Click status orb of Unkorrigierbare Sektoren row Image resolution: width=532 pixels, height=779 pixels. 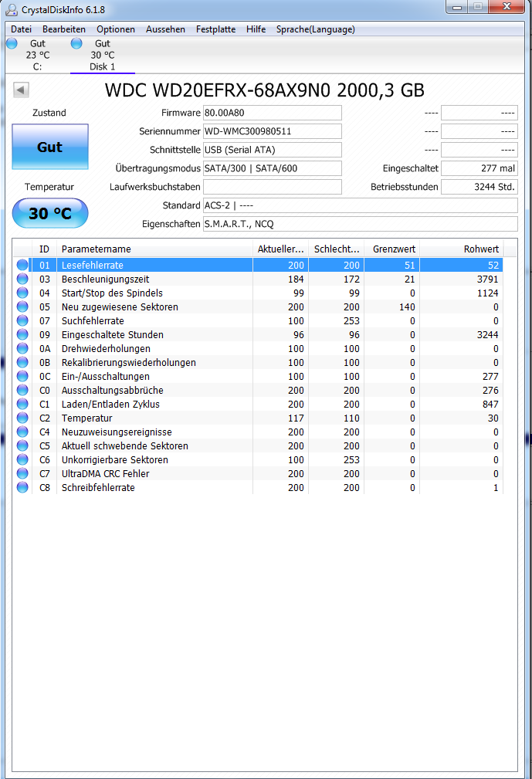click(22, 459)
